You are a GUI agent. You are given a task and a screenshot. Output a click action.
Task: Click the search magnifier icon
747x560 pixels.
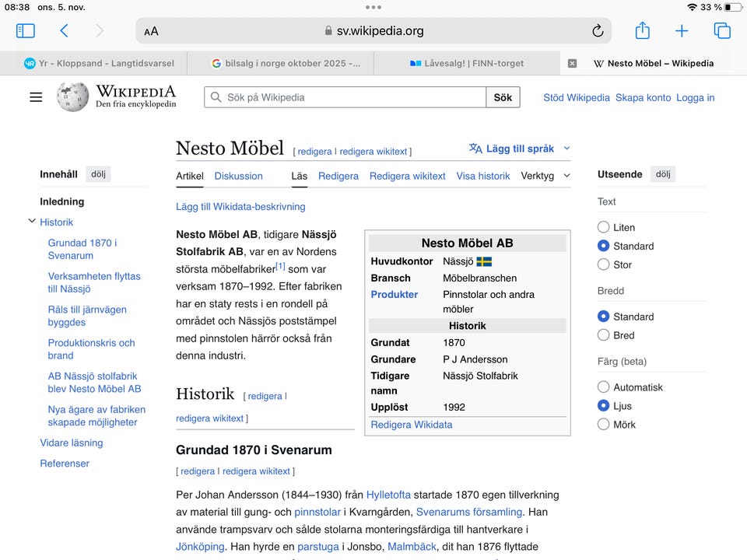[216, 97]
